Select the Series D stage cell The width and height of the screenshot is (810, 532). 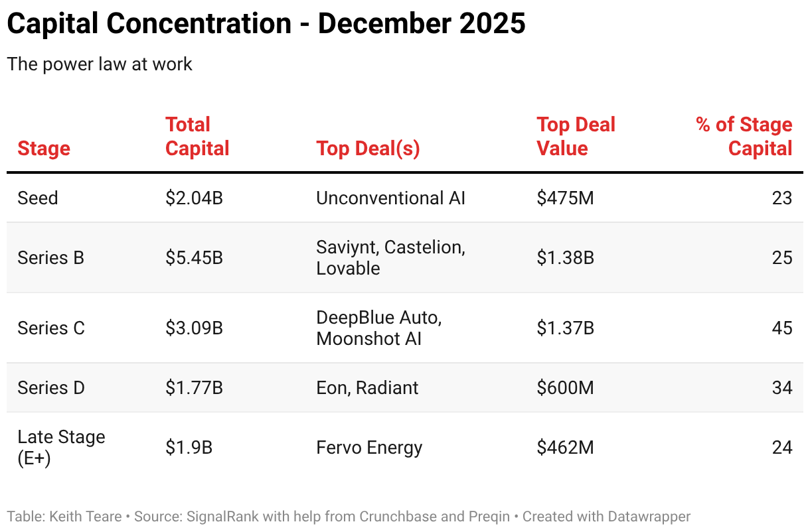[x=51, y=387]
